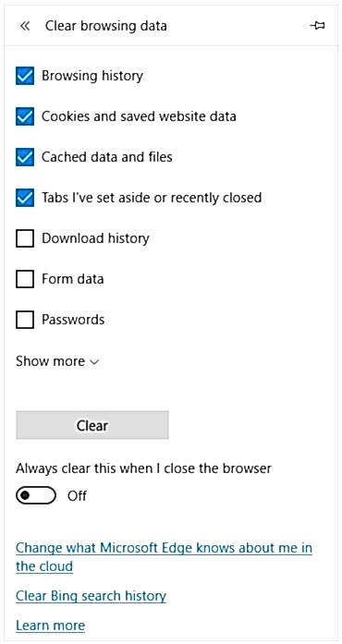The image size is (342, 644).
Task: Click the back double-chevron icon
Action: coord(25,26)
